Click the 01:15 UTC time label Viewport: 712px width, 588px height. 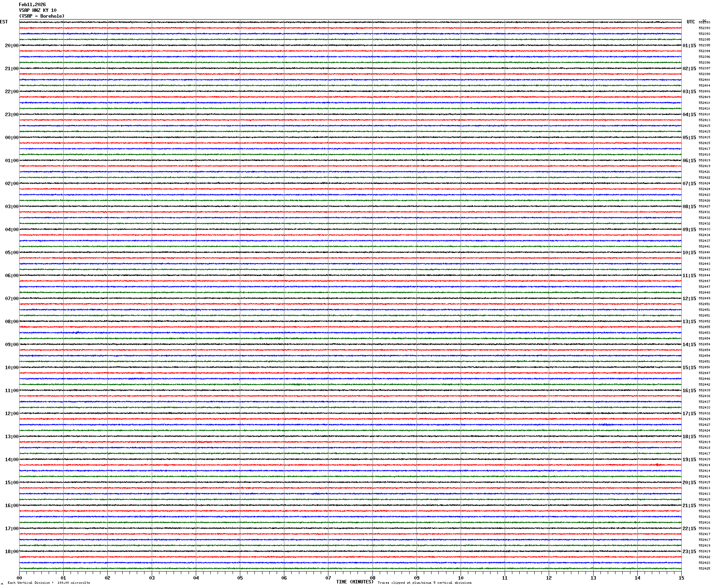tap(689, 46)
